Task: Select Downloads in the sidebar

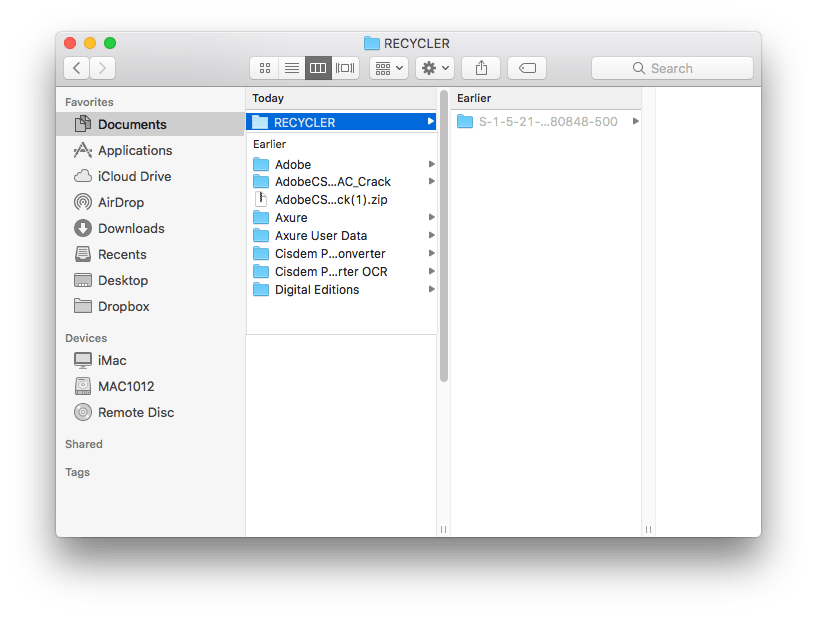Action: 131,228
